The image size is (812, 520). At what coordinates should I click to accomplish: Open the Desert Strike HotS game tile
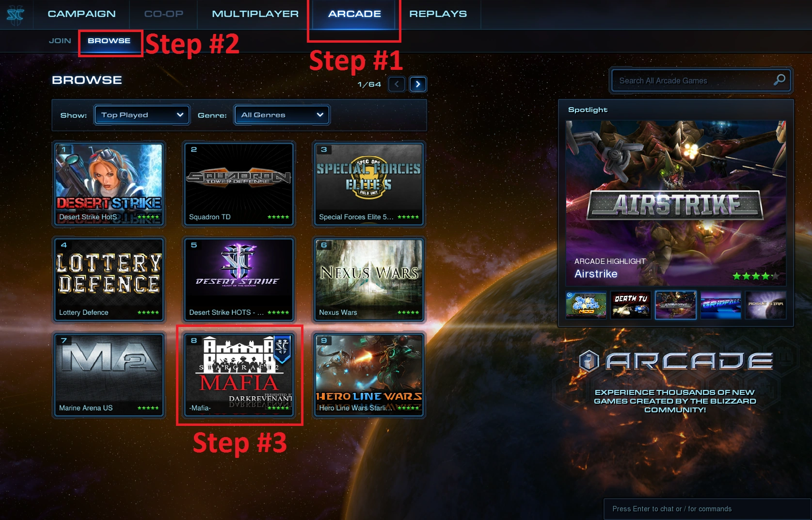[109, 184]
